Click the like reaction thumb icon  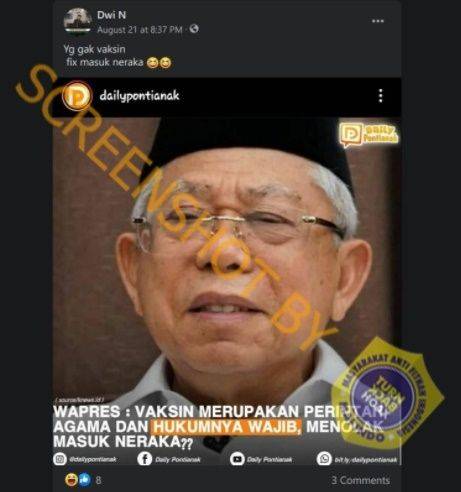point(85,480)
